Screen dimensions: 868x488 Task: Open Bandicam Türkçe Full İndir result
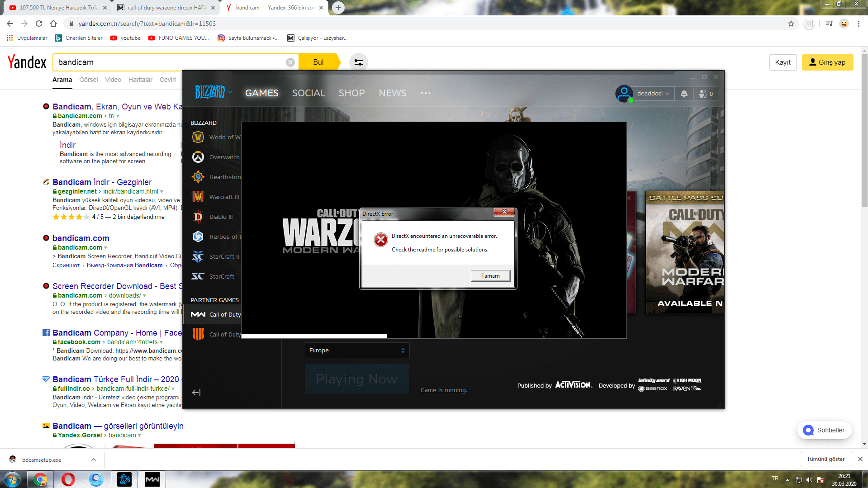click(x=116, y=379)
